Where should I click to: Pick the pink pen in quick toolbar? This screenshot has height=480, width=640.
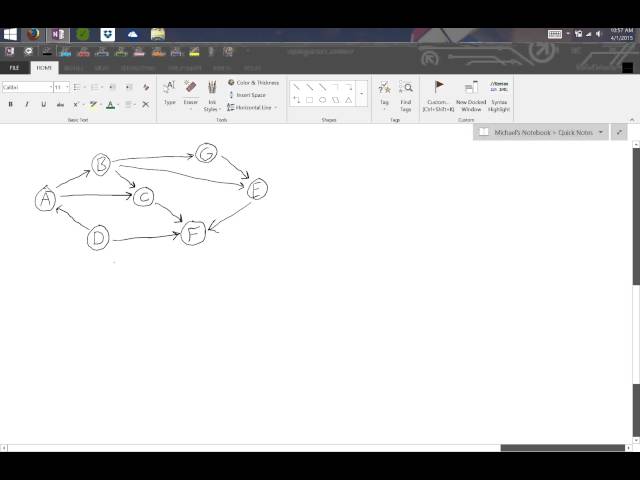(139, 51)
